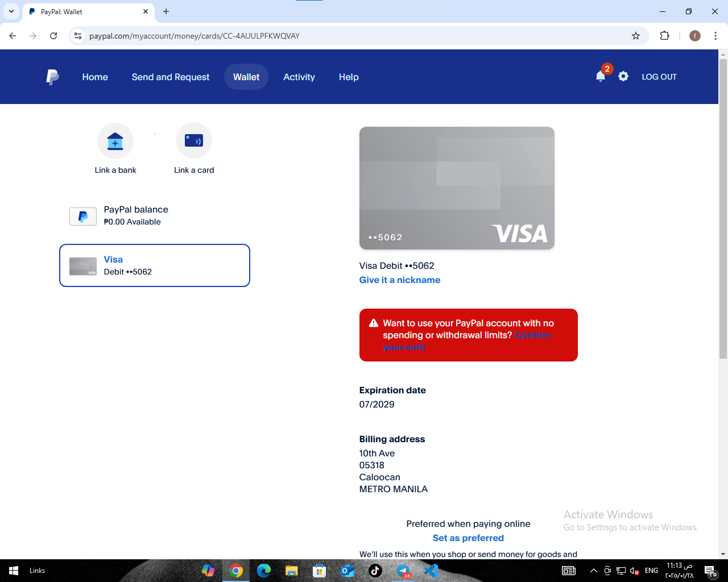Launch TikTok from the taskbar
Viewport: 728px width, 582px height.
375,571
